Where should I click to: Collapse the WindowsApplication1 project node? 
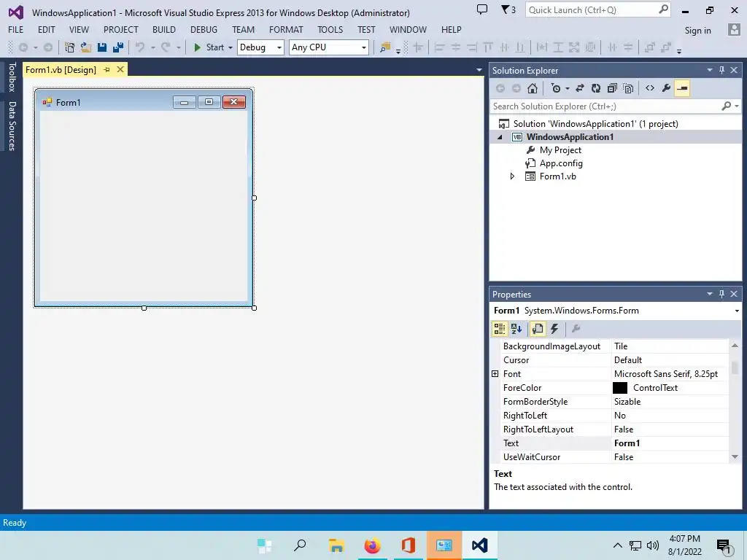point(500,137)
